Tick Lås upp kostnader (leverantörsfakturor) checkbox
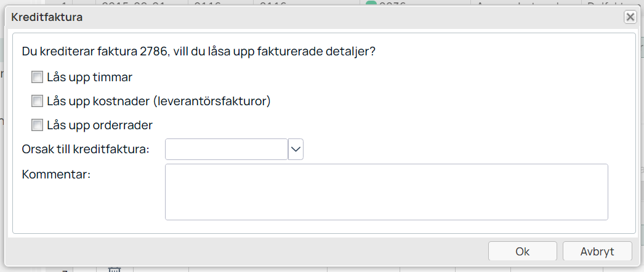 (x=37, y=101)
